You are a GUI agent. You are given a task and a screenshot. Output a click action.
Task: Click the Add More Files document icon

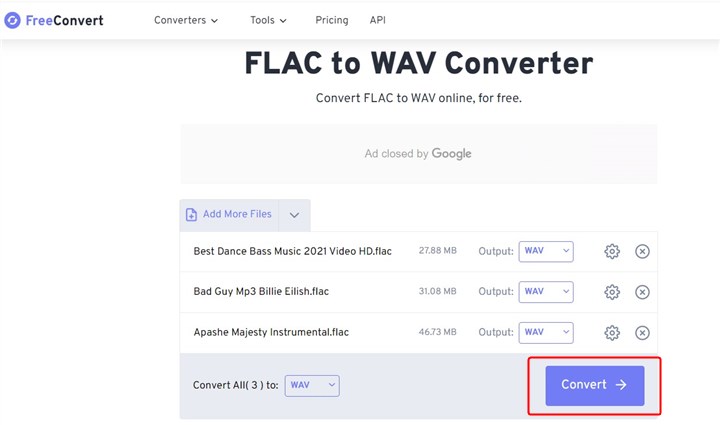click(x=191, y=214)
